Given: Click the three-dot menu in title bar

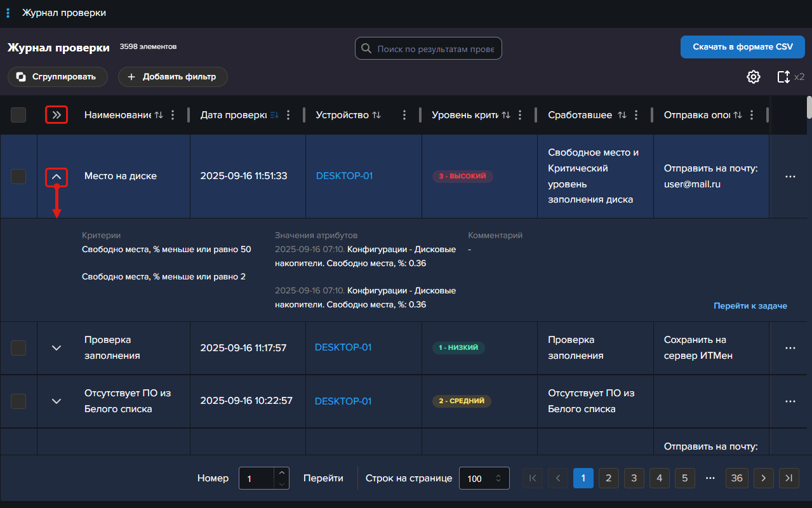Looking at the screenshot, I should click(x=8, y=13).
